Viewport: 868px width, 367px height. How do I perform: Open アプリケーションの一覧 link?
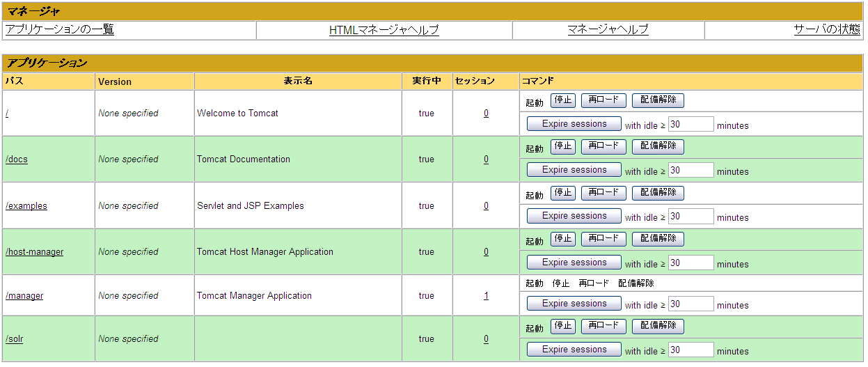[x=59, y=29]
